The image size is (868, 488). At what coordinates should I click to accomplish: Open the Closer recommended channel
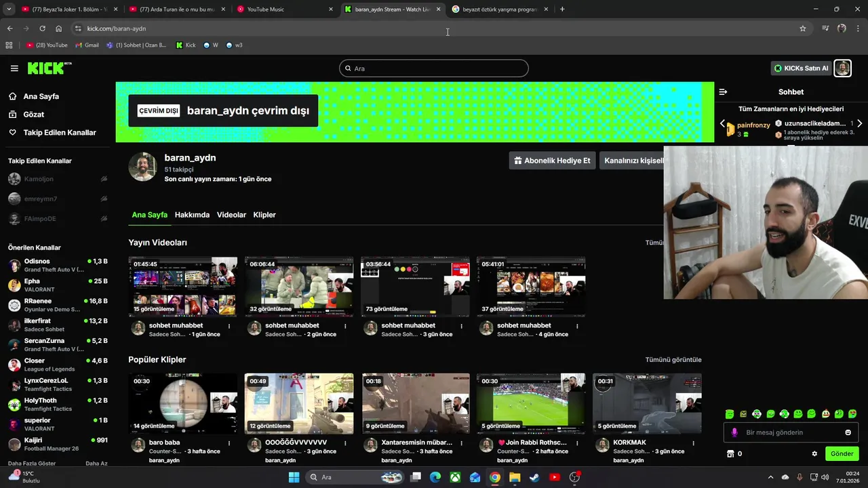(58, 365)
